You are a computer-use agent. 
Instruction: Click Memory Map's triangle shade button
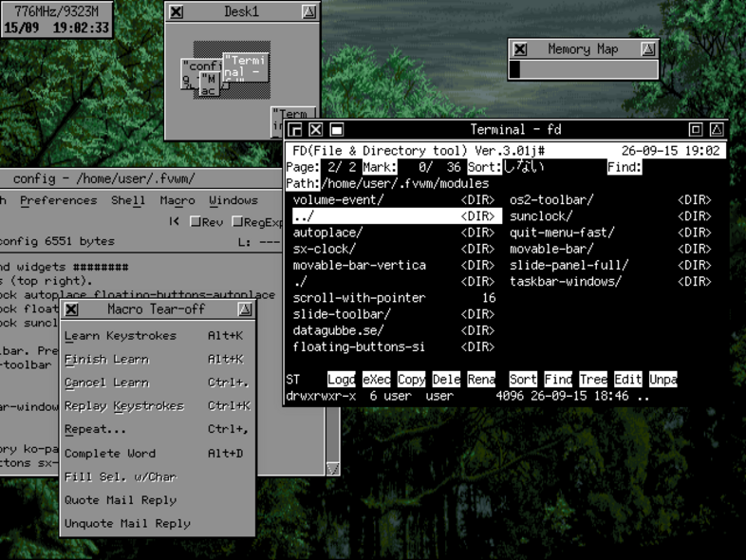tap(648, 49)
